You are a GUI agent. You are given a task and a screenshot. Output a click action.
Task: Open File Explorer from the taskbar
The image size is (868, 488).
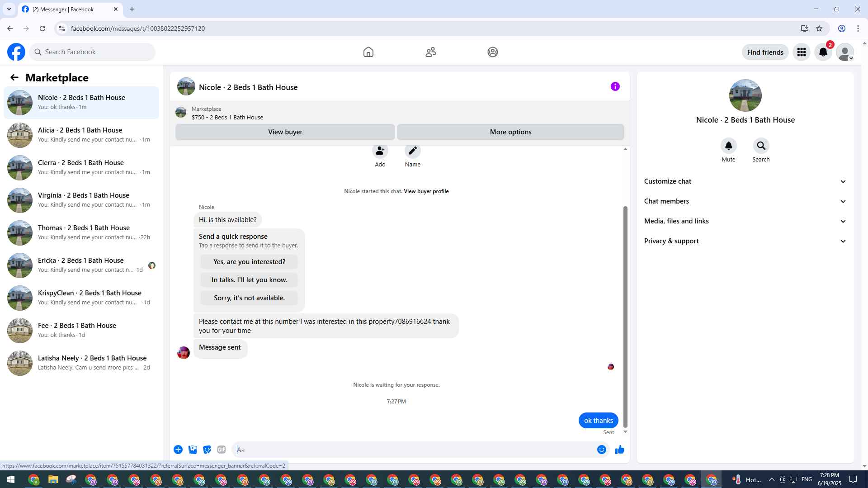click(53, 479)
